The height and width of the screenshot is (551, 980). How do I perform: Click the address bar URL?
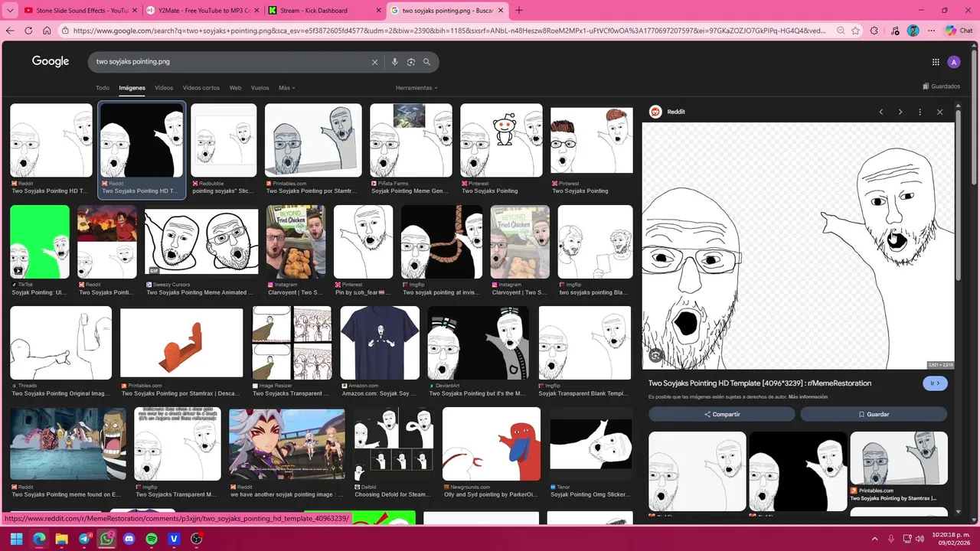click(x=449, y=31)
